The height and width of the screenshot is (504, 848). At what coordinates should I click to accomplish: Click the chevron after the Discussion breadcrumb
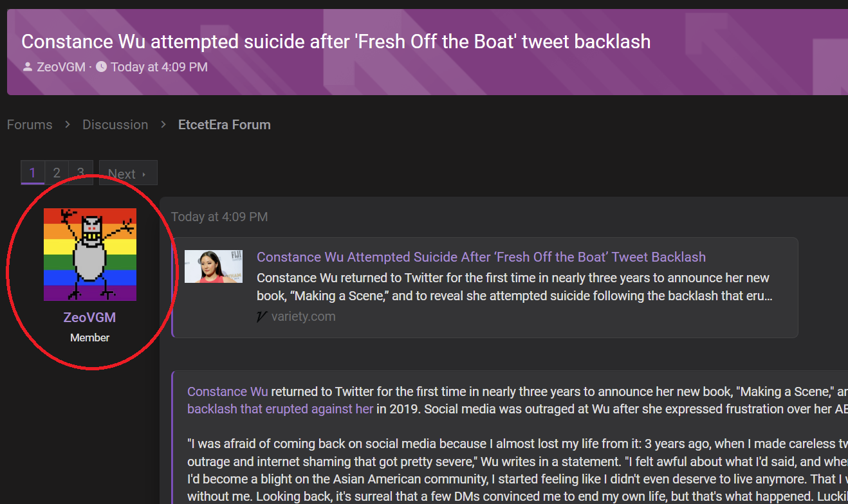click(163, 125)
